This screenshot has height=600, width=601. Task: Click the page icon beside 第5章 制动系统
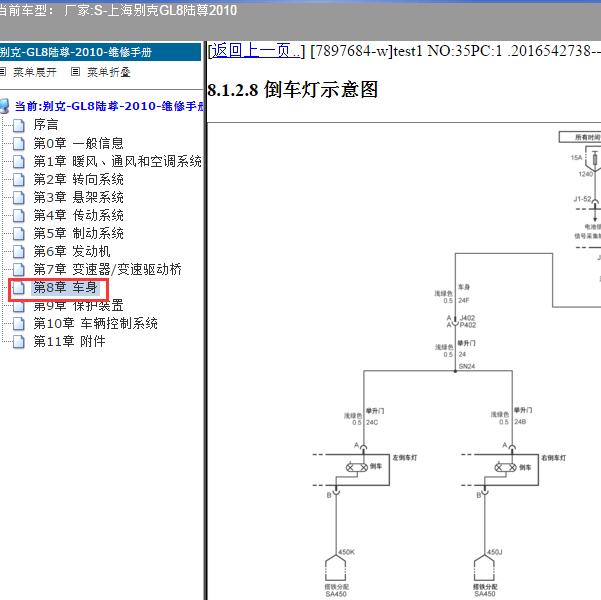click(18, 233)
